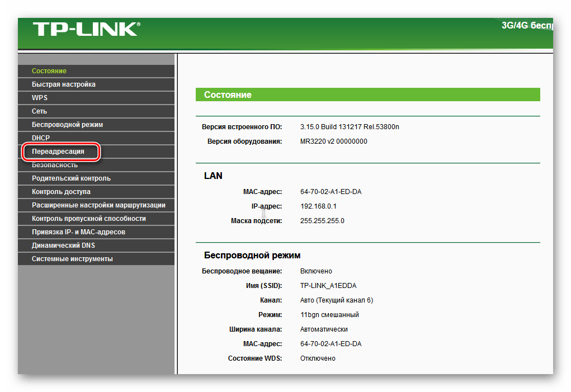The width and height of the screenshot is (571, 392).
Task: Open the Динамический DNS page
Action: [63, 245]
